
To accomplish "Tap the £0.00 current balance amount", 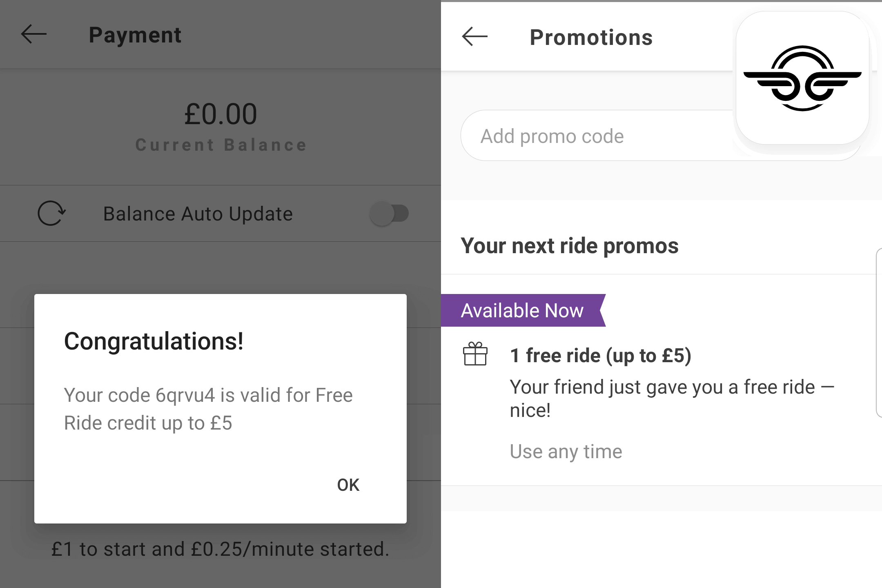I will [220, 114].
